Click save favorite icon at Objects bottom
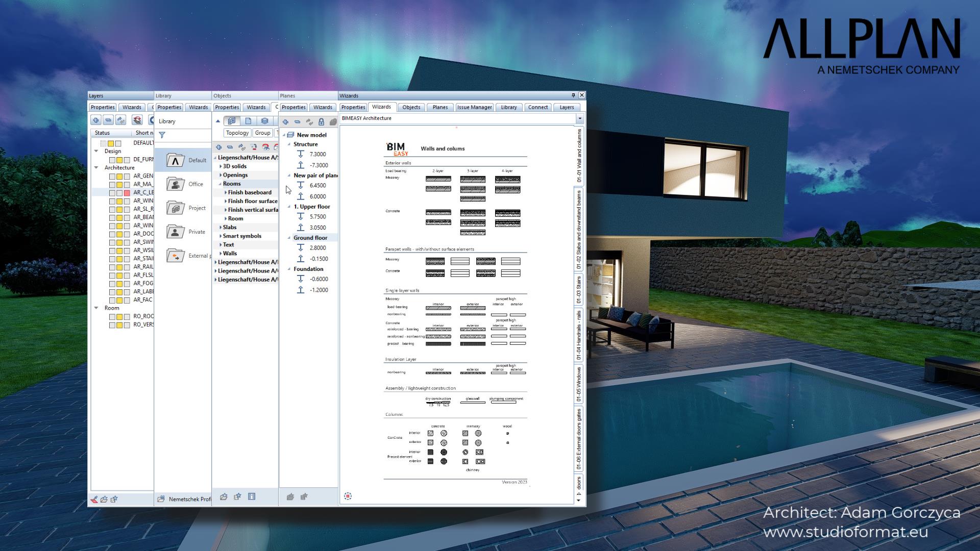Image resolution: width=980 pixels, height=551 pixels. 237,496
